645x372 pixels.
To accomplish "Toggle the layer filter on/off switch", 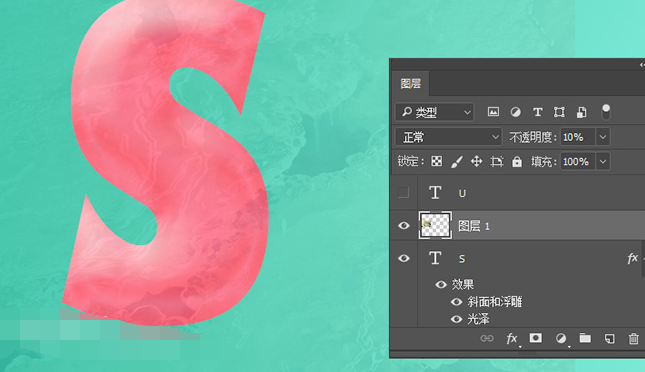I will 606,112.
